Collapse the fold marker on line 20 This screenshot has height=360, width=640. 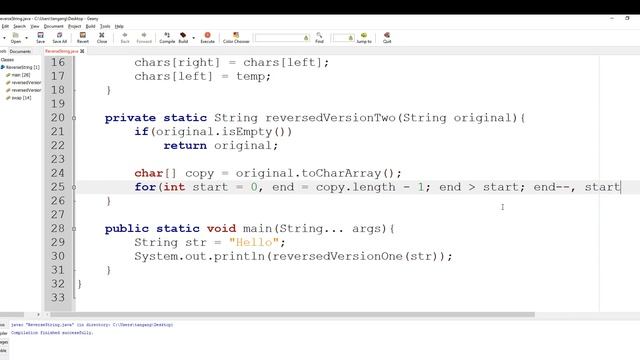click(74, 118)
